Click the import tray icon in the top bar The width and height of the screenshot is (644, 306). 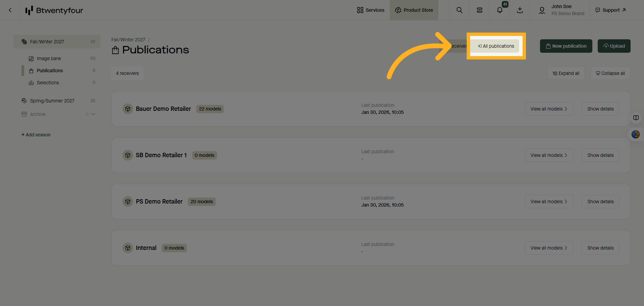pos(520,10)
